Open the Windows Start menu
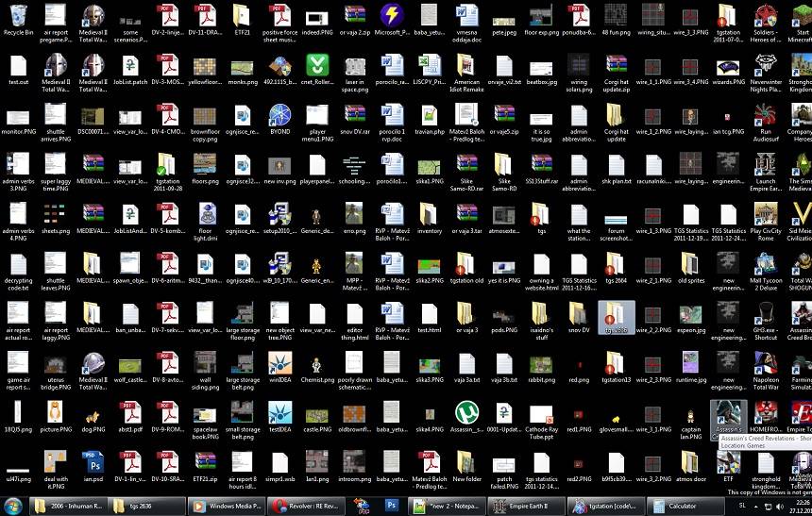The image size is (812, 516). tap(13, 506)
